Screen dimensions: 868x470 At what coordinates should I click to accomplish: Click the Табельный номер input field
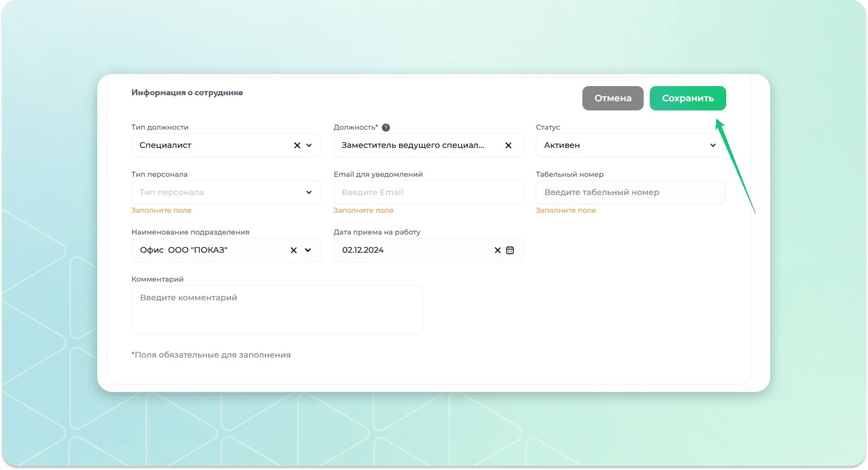click(x=630, y=192)
